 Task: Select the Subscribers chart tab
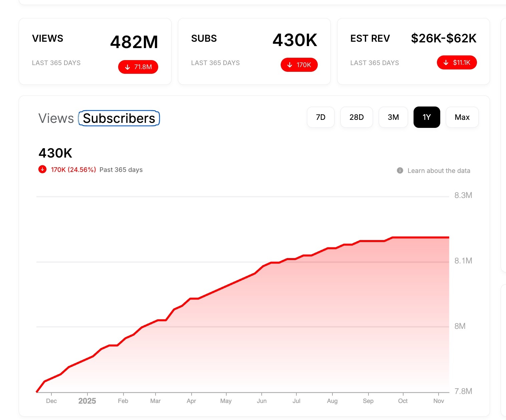pos(119,119)
